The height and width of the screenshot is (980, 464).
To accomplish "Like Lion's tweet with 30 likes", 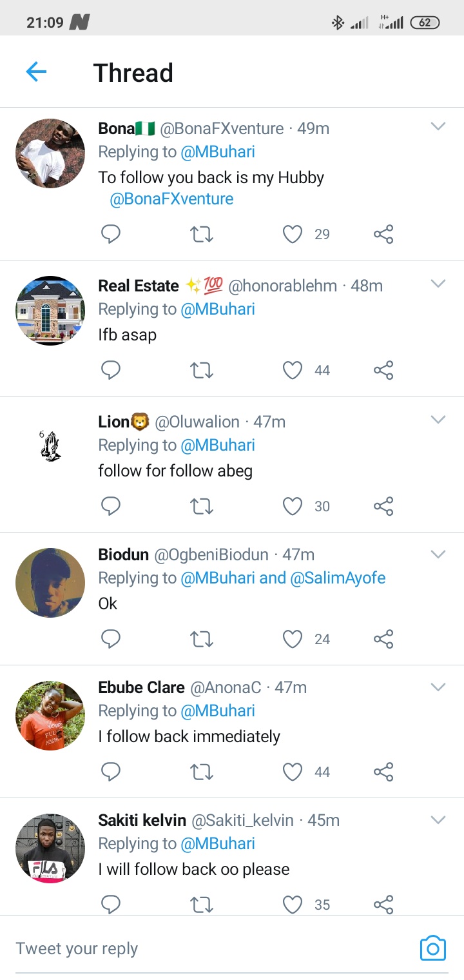I will (293, 506).
